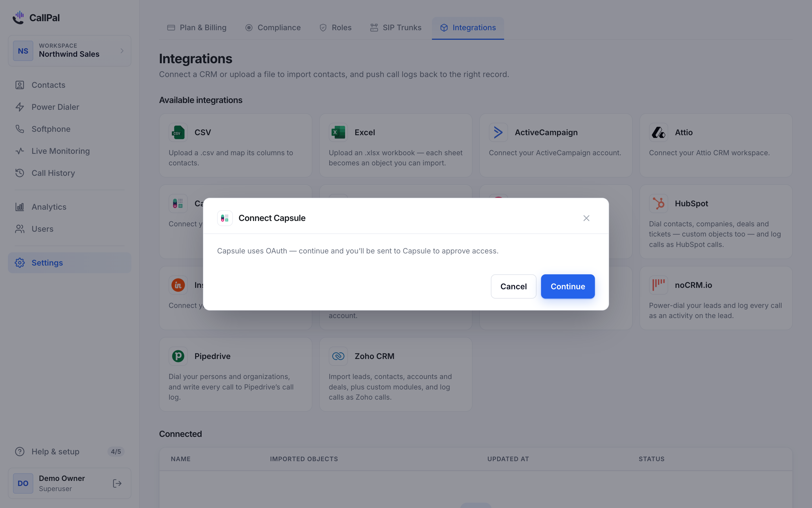This screenshot has width=812, height=508.
Task: Click the log out icon beside Demo Owner
Action: point(117,483)
